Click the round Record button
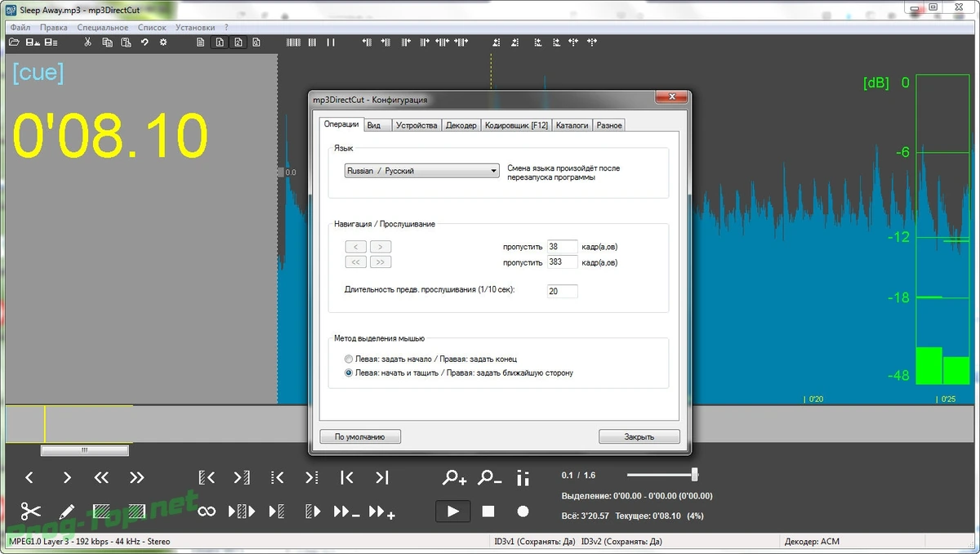 point(523,512)
